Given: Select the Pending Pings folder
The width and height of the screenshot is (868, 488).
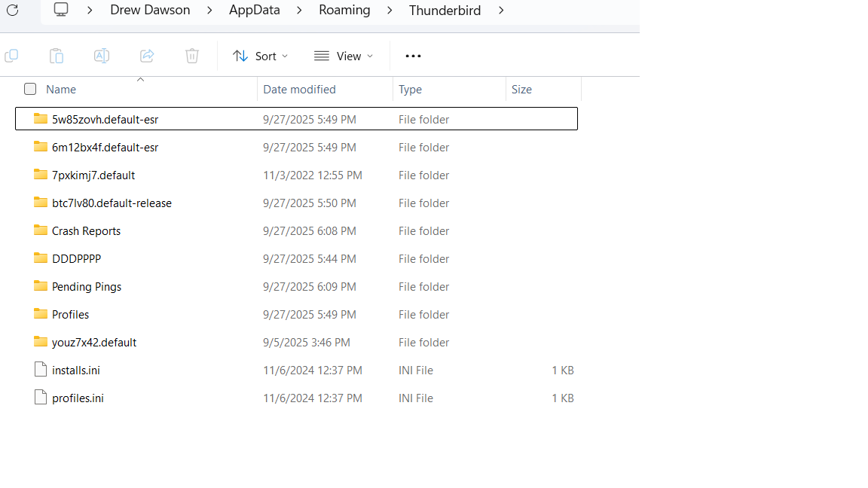Looking at the screenshot, I should point(296,287).
